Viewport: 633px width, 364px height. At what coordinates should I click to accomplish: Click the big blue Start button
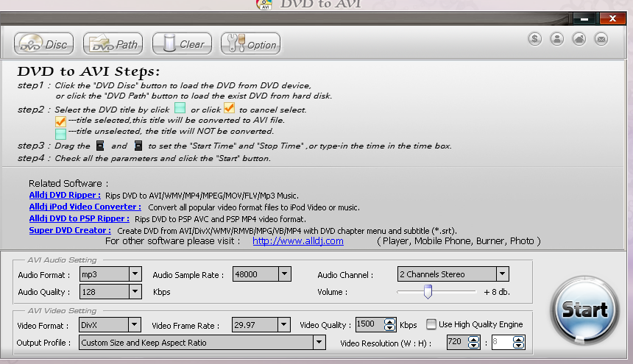(x=584, y=310)
